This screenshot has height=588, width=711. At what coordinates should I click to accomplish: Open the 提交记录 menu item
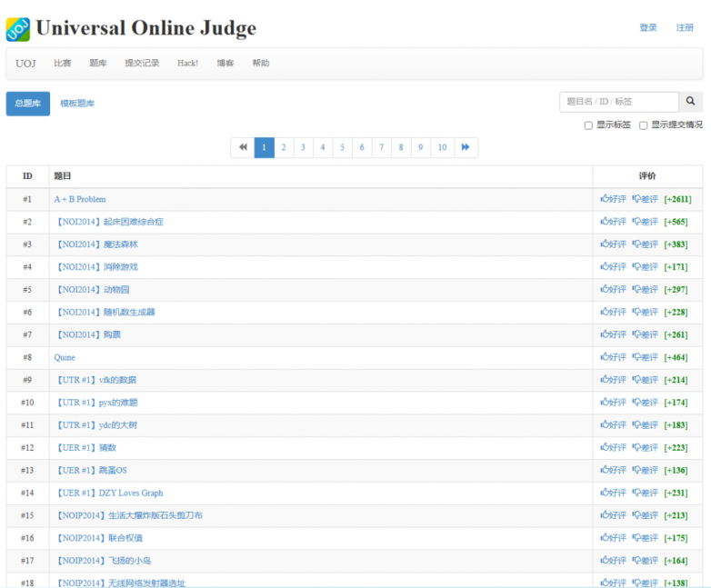[142, 64]
